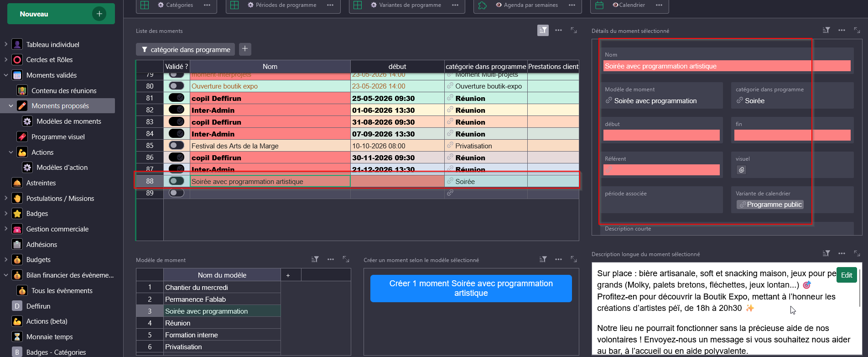
Task: Switch to Périodes de programme tab
Action: tap(286, 5)
